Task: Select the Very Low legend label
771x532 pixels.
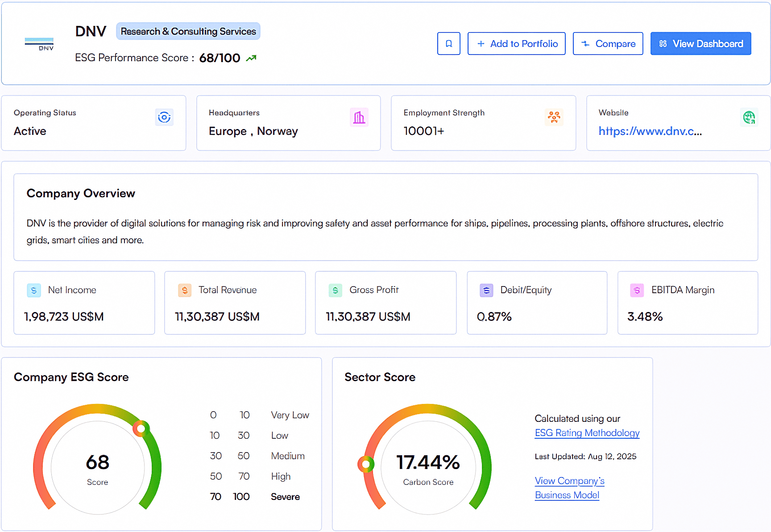Action: (x=290, y=415)
